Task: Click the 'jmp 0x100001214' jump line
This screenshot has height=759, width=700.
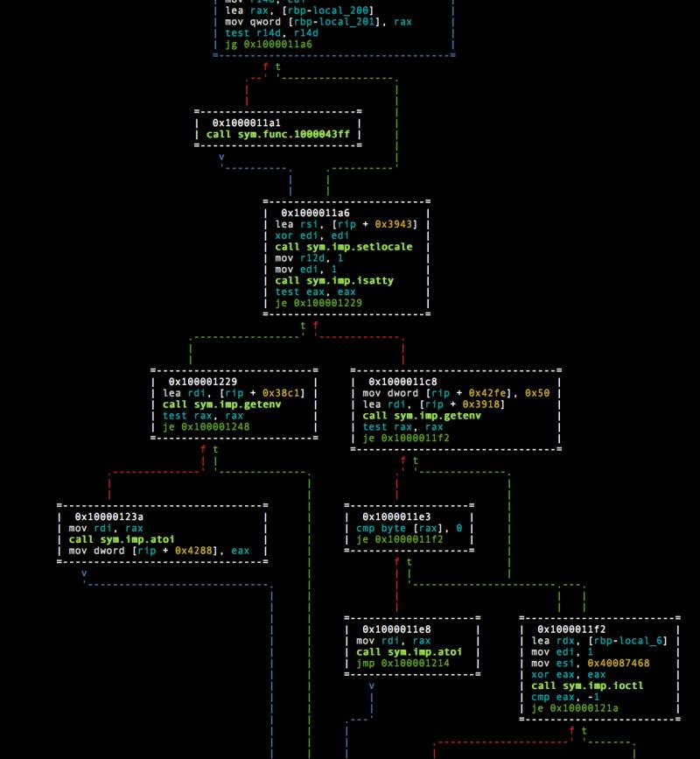Action: [403, 664]
